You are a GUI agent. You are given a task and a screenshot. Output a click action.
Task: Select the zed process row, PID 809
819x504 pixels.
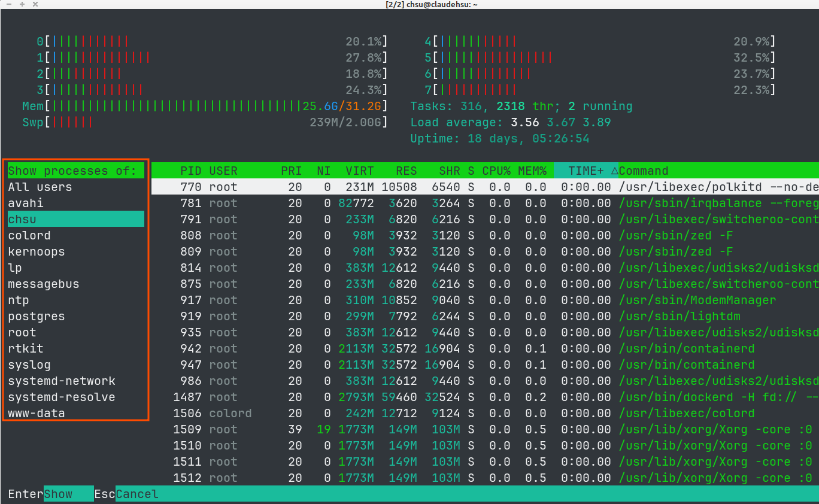[x=485, y=251]
